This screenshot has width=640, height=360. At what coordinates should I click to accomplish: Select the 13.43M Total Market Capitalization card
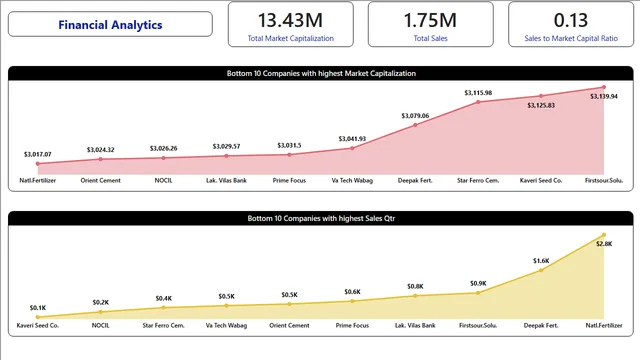pyautogui.click(x=291, y=24)
